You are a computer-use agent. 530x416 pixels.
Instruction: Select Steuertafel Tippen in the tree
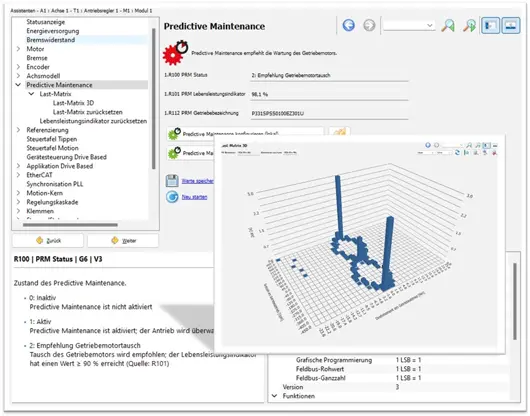(52, 139)
